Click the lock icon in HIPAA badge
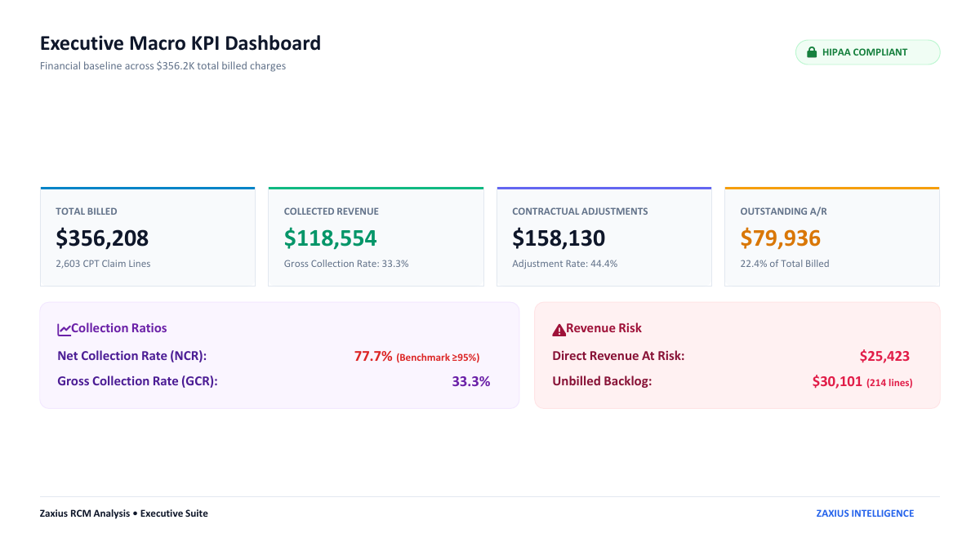Screen dimensions: 980x551 pos(812,52)
